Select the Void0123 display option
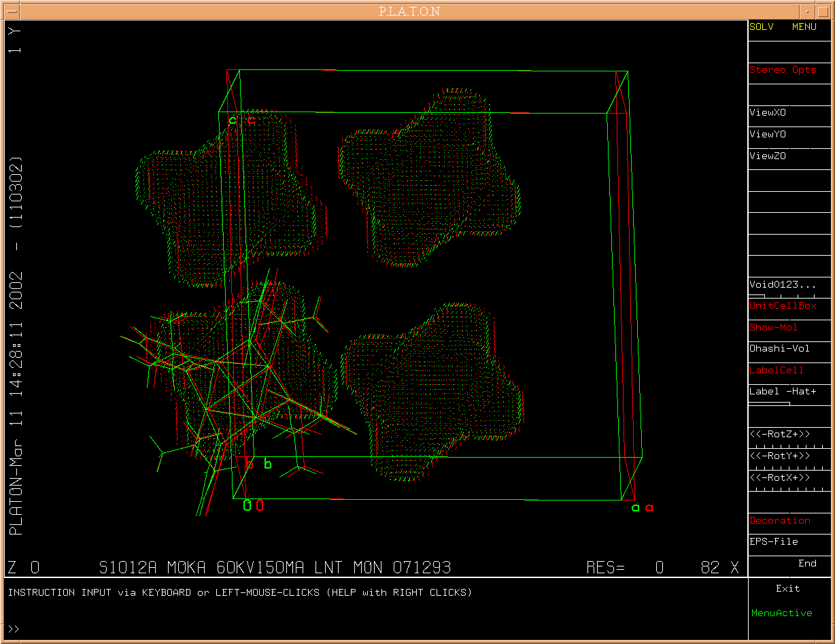 (x=782, y=285)
